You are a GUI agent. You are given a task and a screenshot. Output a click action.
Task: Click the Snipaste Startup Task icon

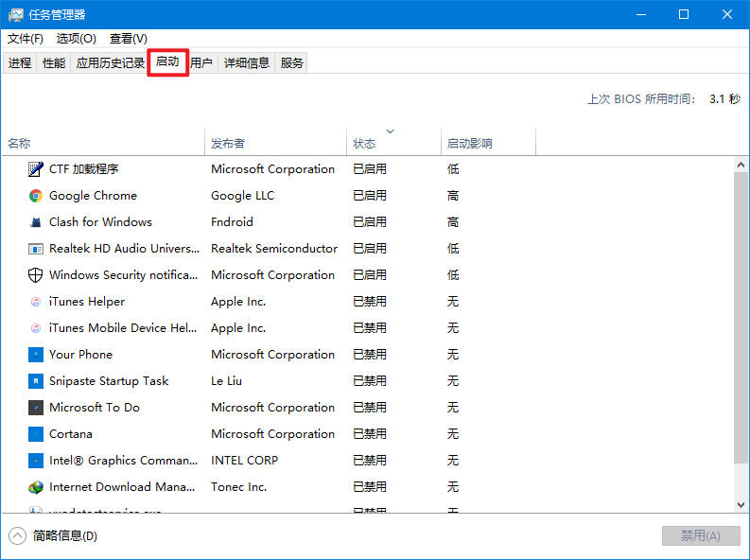point(36,381)
